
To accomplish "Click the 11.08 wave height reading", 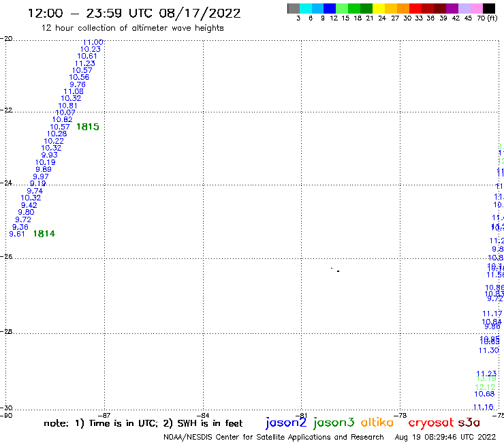I will point(74,92).
